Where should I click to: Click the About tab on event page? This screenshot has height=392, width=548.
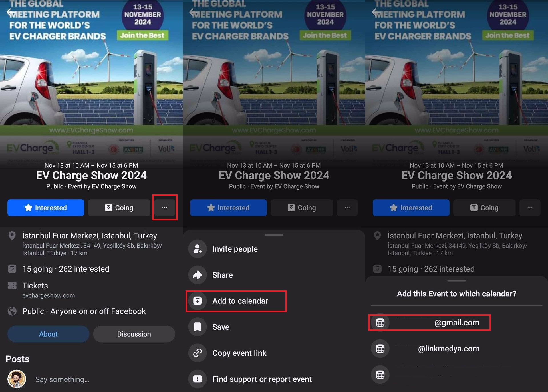tap(48, 334)
